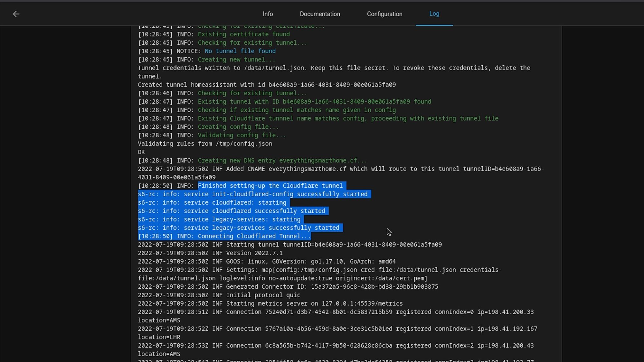644x362 pixels.
Task: Click the 'Existing Cloudflare tunnnel name matches config' line
Action: (318, 118)
